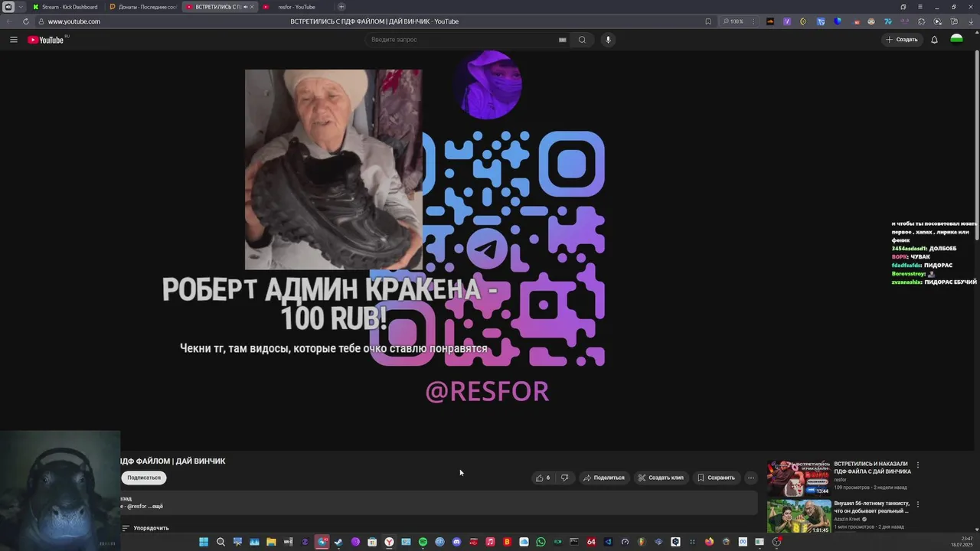
Task: Reload the page with refresh icon
Action: coord(25,21)
